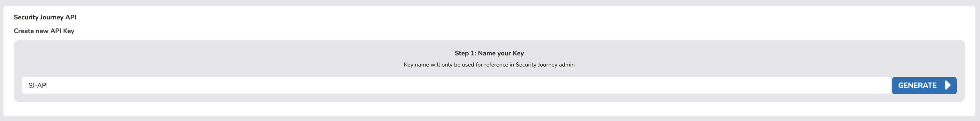Click the SJ-API text in the field

(x=38, y=85)
